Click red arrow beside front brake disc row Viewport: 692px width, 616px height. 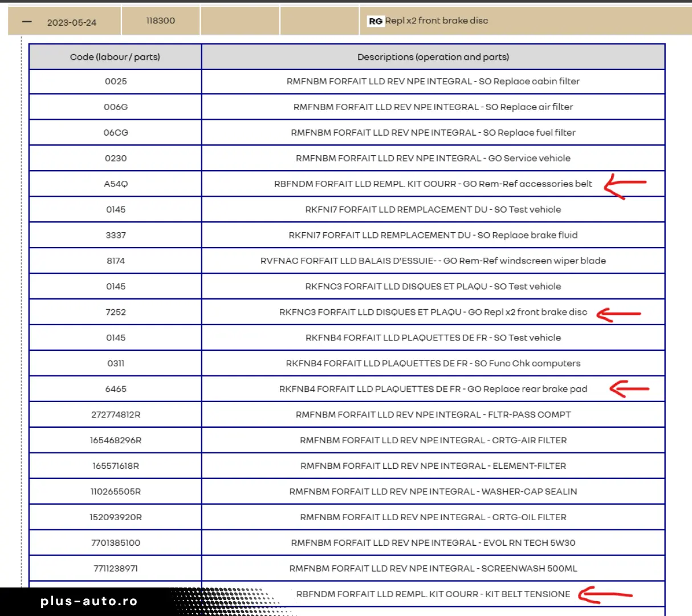618,314
